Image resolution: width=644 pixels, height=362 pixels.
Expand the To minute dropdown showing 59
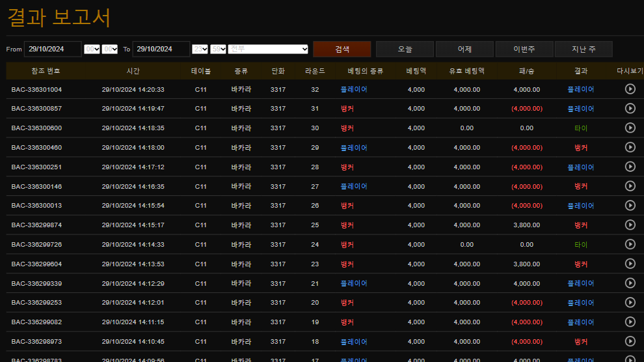click(219, 49)
